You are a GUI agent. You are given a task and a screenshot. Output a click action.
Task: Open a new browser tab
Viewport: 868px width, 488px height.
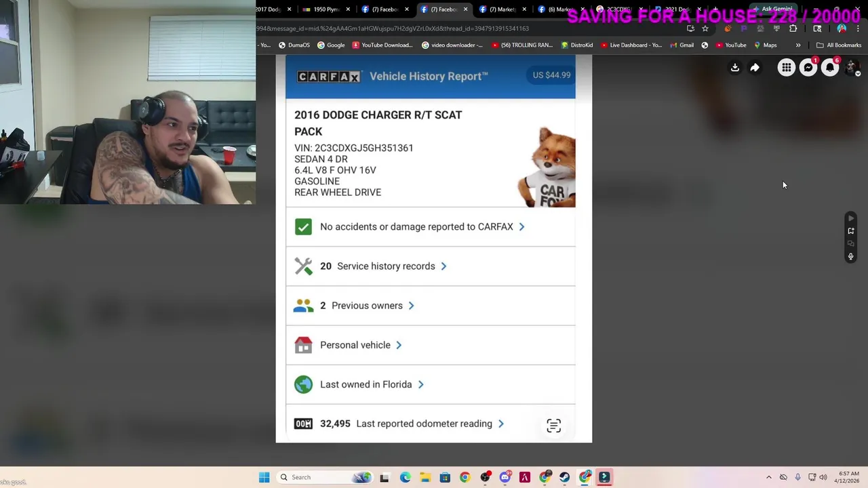(x=715, y=9)
